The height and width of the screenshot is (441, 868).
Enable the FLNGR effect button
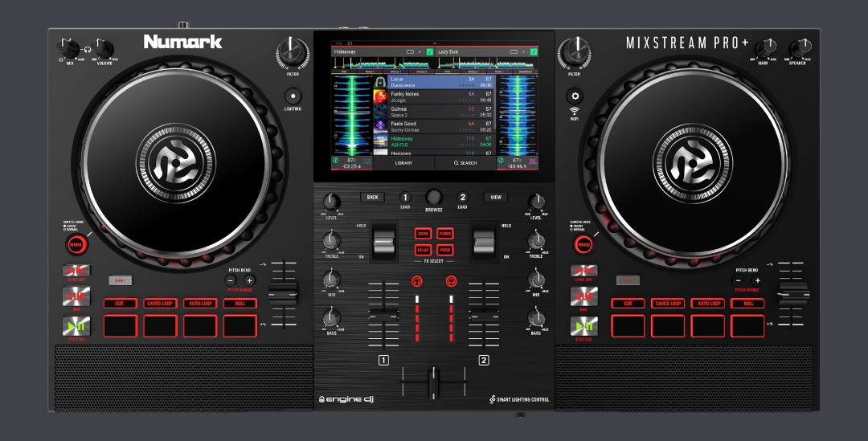(x=444, y=233)
